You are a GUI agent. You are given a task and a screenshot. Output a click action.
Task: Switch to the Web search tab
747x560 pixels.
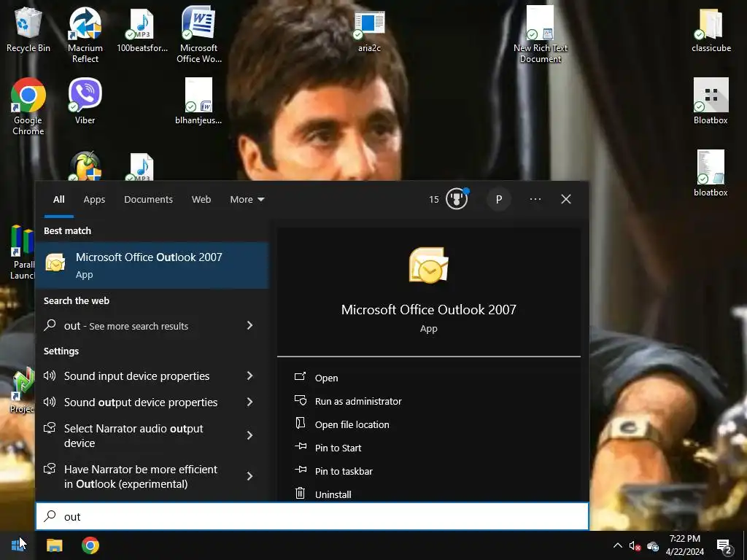pyautogui.click(x=201, y=200)
